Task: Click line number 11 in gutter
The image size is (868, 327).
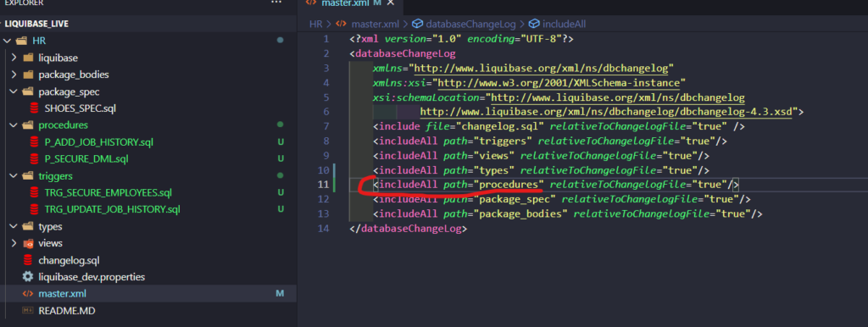Action: (323, 184)
